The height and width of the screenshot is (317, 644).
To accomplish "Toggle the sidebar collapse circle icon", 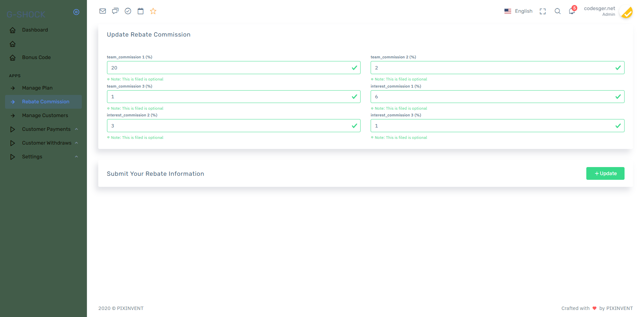I will (76, 12).
